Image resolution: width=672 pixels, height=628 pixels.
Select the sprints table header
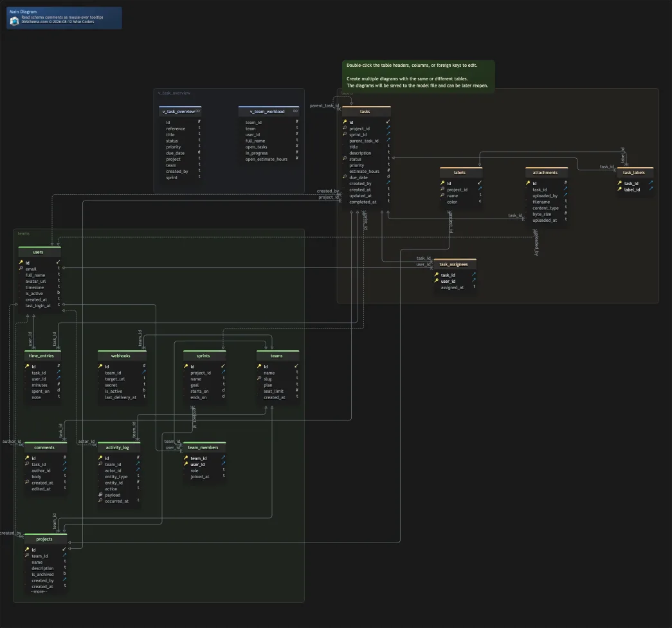click(204, 356)
